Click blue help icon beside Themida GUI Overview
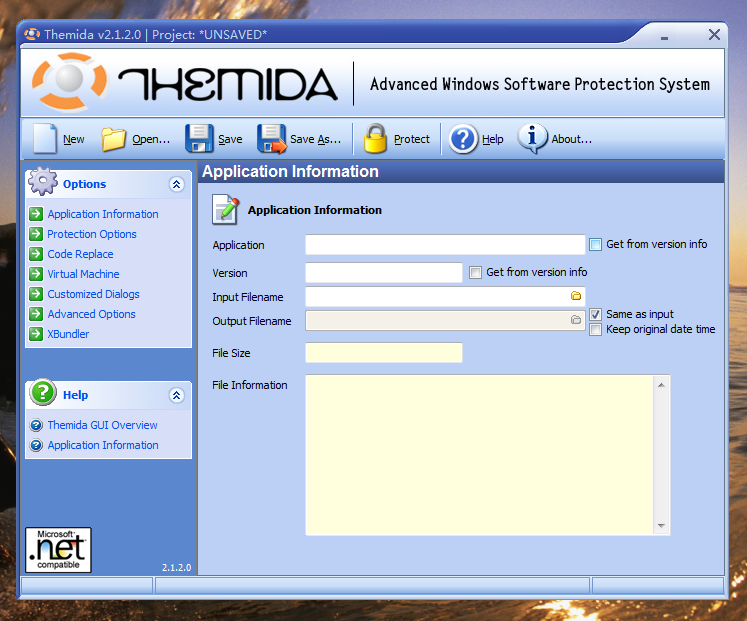The image size is (747, 621). pos(36,425)
